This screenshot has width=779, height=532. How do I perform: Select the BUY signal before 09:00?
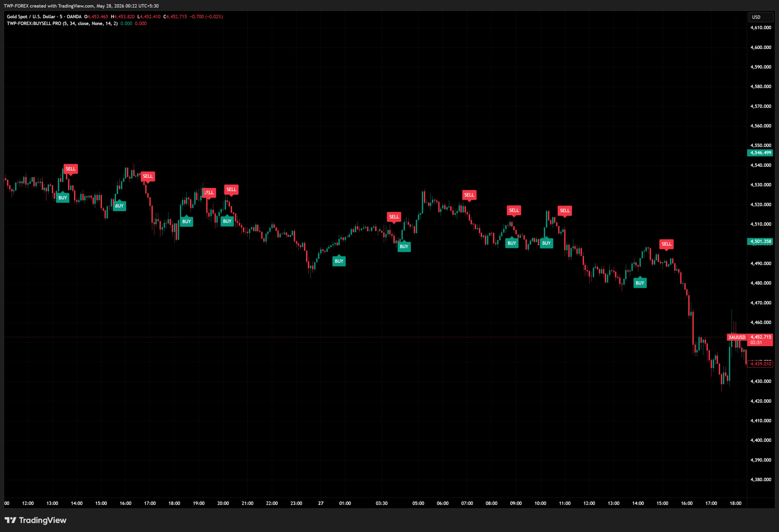point(512,243)
